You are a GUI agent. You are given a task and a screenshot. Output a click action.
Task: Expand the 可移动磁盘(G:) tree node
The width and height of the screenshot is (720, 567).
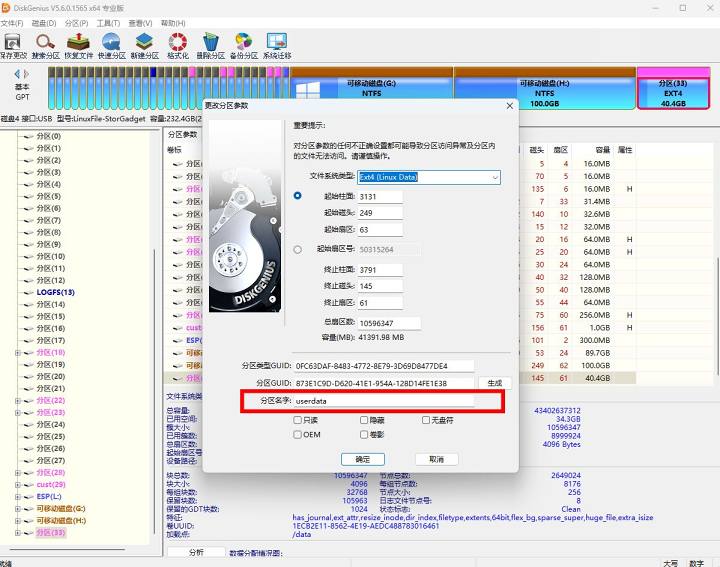click(x=17, y=509)
